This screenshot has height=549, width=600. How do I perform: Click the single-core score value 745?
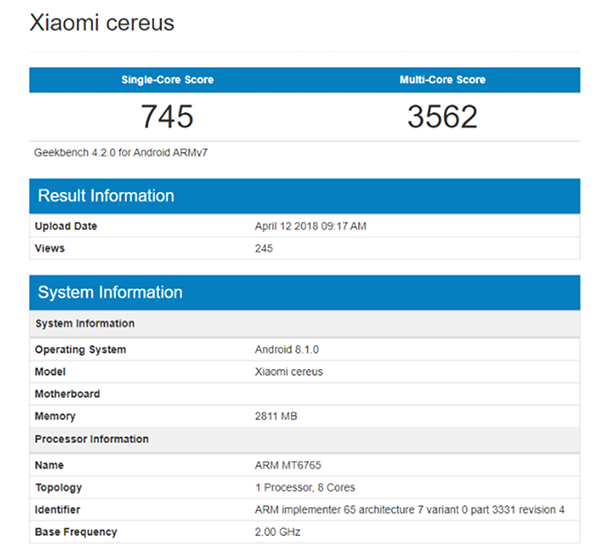(x=167, y=117)
